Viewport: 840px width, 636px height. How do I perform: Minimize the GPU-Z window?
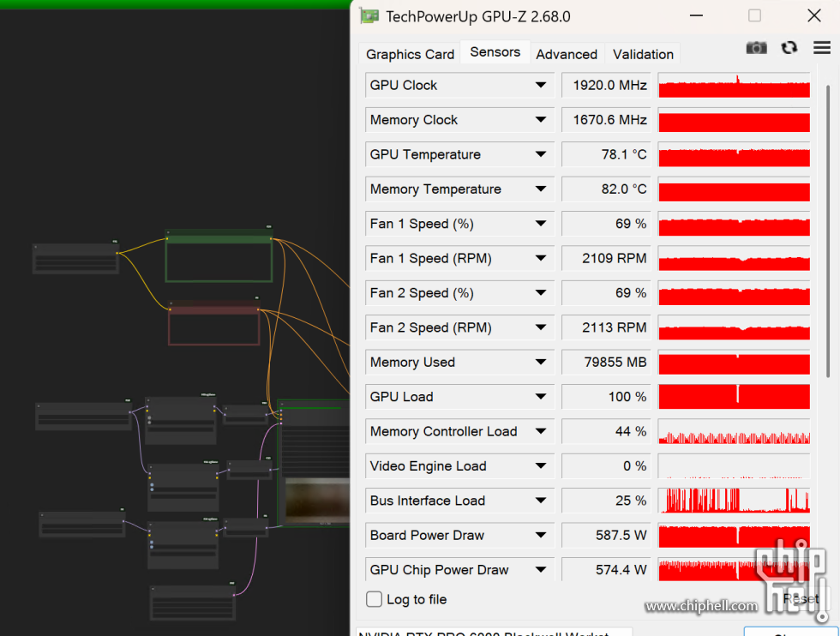(696, 16)
